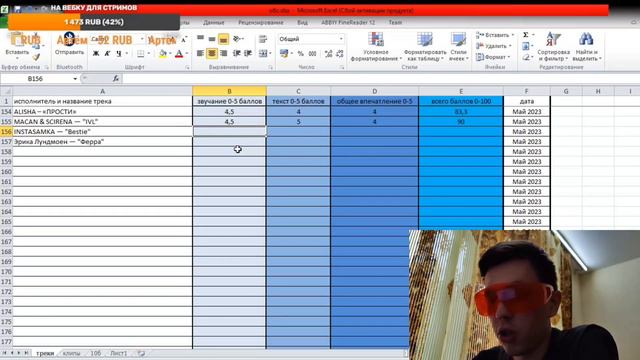
Task: Select cell Эрика Лундмоен — "Ферра"
Action: click(x=102, y=142)
